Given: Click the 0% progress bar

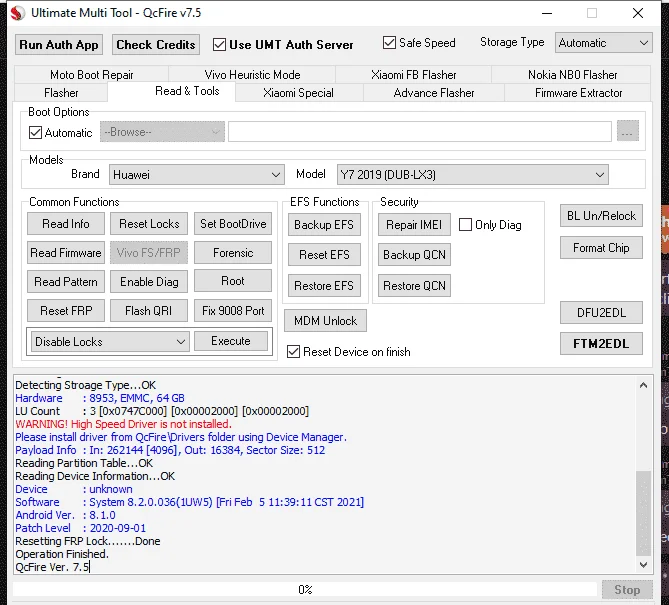Looking at the screenshot, I should [305, 590].
